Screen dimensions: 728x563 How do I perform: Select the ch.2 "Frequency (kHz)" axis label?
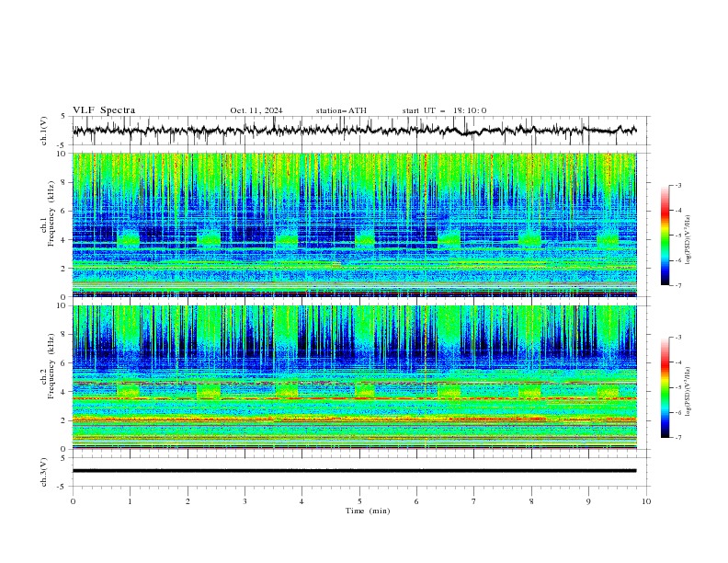[51, 366]
